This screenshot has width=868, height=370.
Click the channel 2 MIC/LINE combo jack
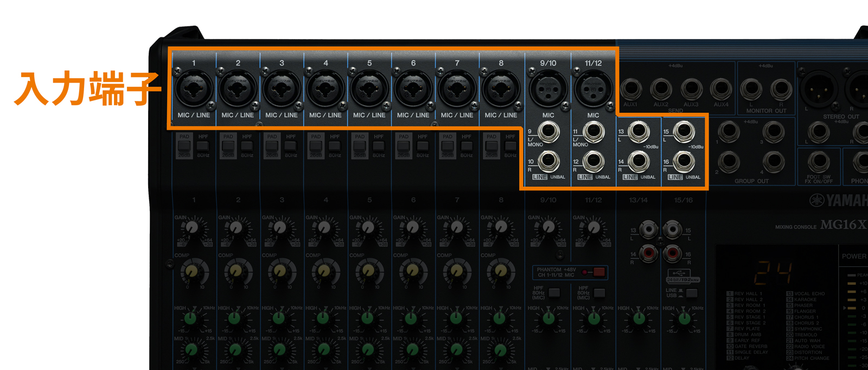[238, 90]
